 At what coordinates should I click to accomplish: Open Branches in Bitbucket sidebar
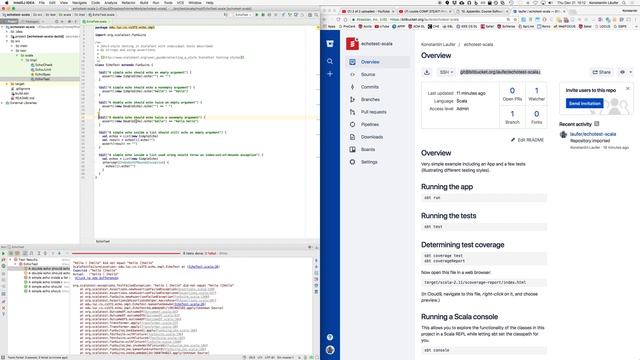click(x=370, y=100)
